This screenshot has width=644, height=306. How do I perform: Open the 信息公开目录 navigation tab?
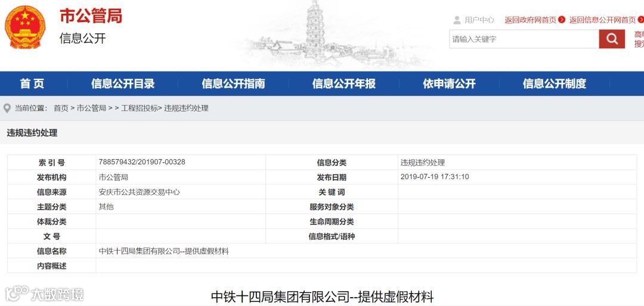[x=123, y=84]
